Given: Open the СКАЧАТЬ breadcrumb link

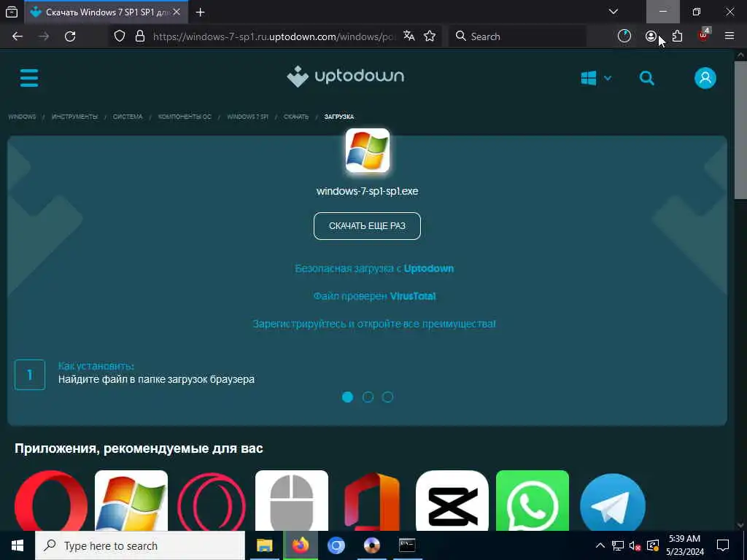Looking at the screenshot, I should (x=296, y=117).
